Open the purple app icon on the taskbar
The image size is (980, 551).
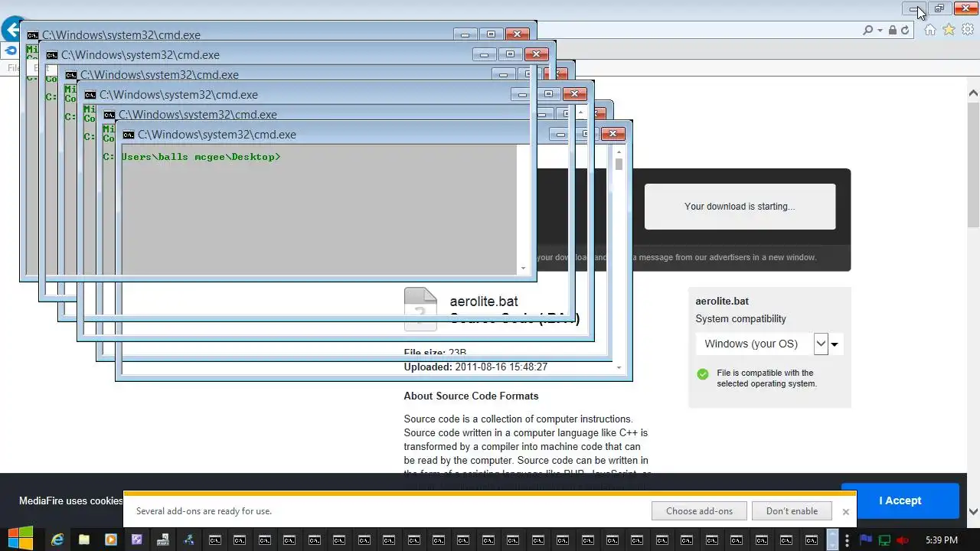point(137,540)
